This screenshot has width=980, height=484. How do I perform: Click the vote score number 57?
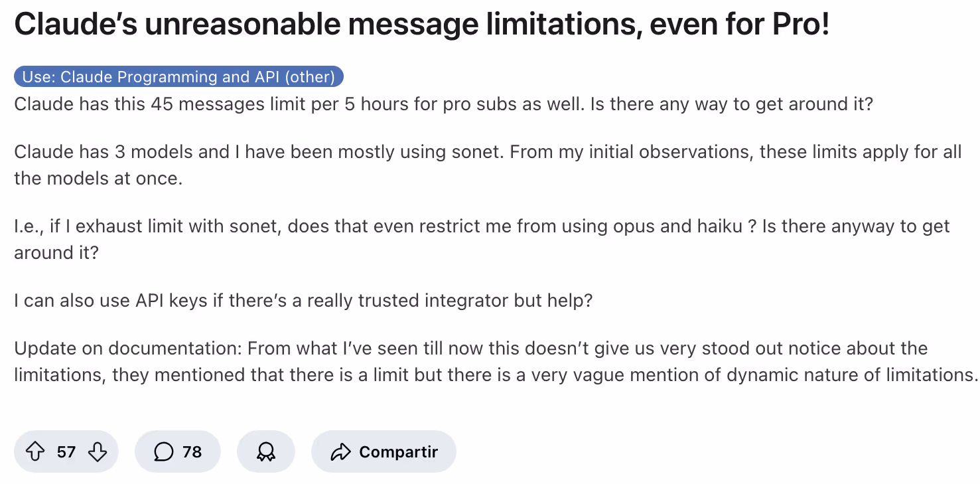click(66, 452)
